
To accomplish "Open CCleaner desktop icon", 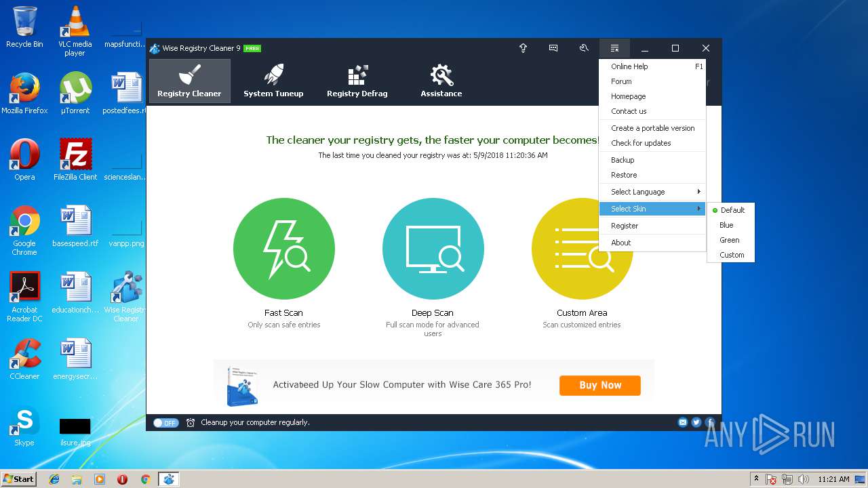I will pyautogui.click(x=24, y=359).
